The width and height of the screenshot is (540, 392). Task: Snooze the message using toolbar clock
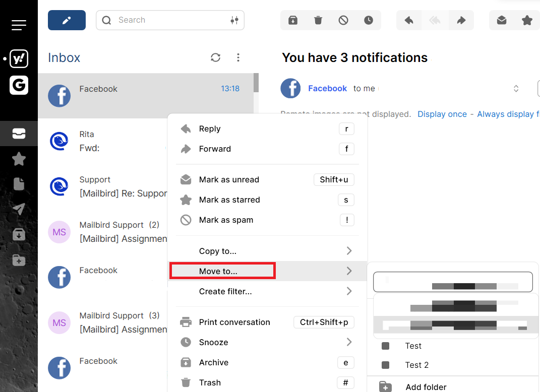(x=369, y=20)
